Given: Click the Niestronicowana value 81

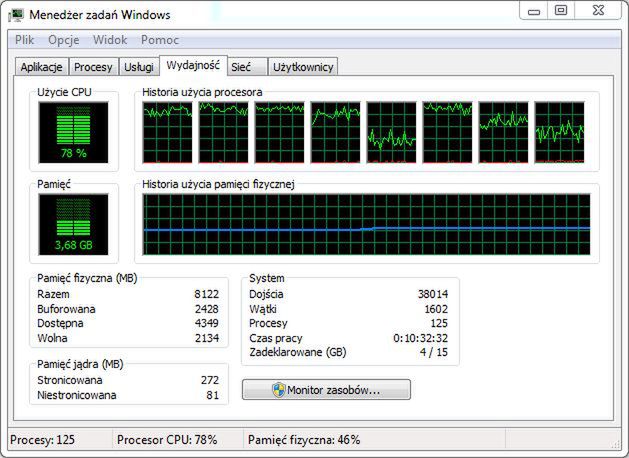Looking at the screenshot, I should tap(213, 395).
